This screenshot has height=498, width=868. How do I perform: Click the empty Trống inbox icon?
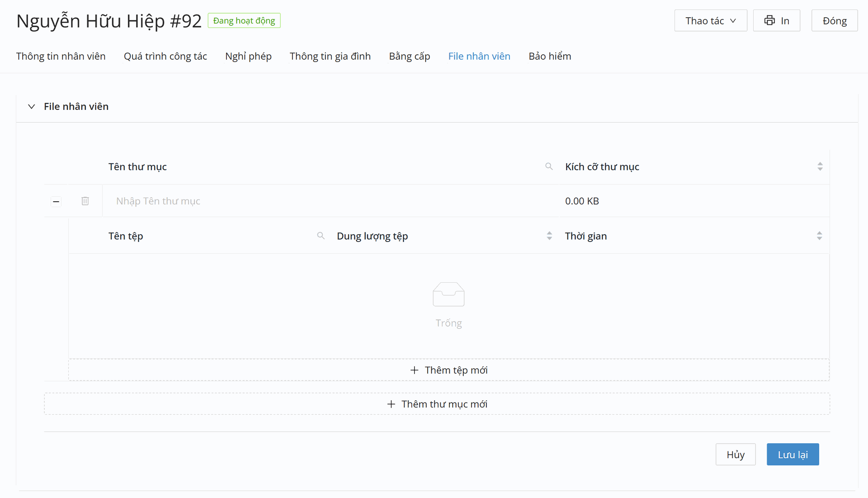point(448,294)
